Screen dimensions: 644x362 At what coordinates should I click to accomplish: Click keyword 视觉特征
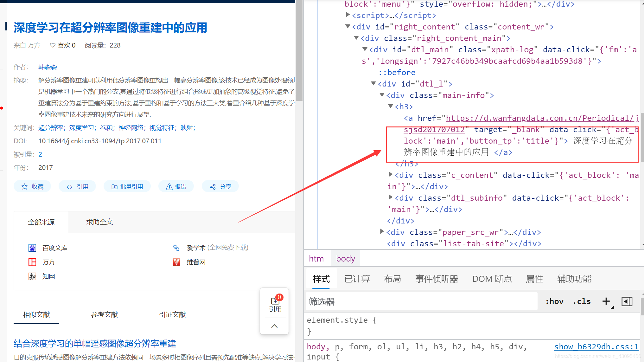click(x=162, y=128)
